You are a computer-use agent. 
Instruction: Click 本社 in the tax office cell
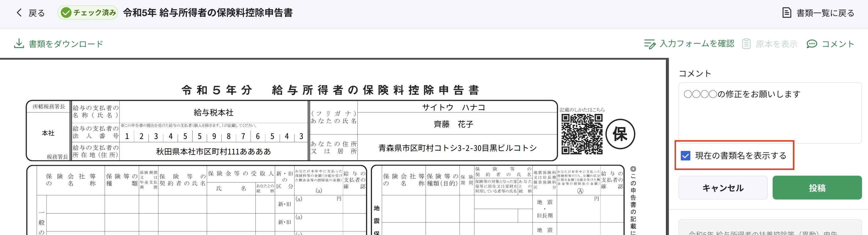[48, 133]
